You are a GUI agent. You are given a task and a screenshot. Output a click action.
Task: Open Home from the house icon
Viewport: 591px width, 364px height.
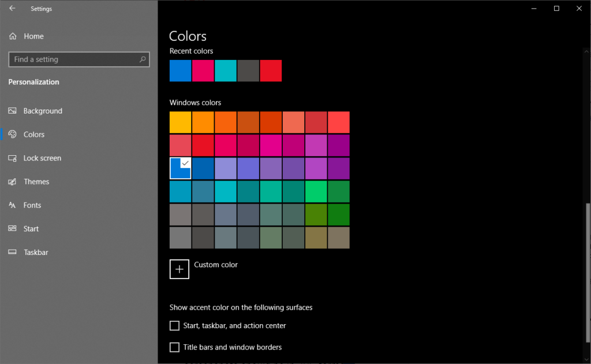coord(13,36)
